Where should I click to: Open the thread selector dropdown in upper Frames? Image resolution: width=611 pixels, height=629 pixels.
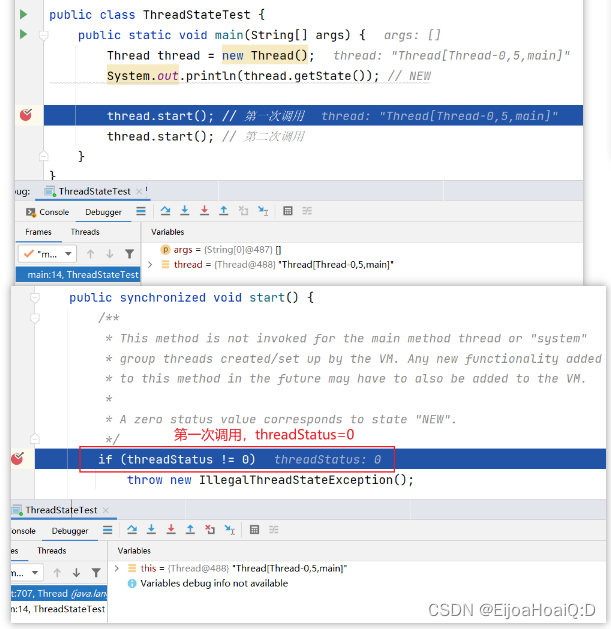click(x=47, y=254)
